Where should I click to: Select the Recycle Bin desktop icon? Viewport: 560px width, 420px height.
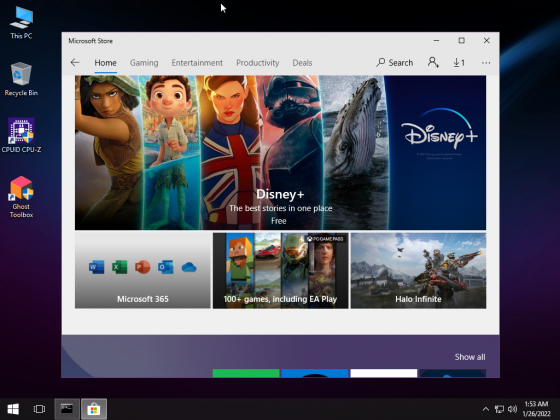21,79
